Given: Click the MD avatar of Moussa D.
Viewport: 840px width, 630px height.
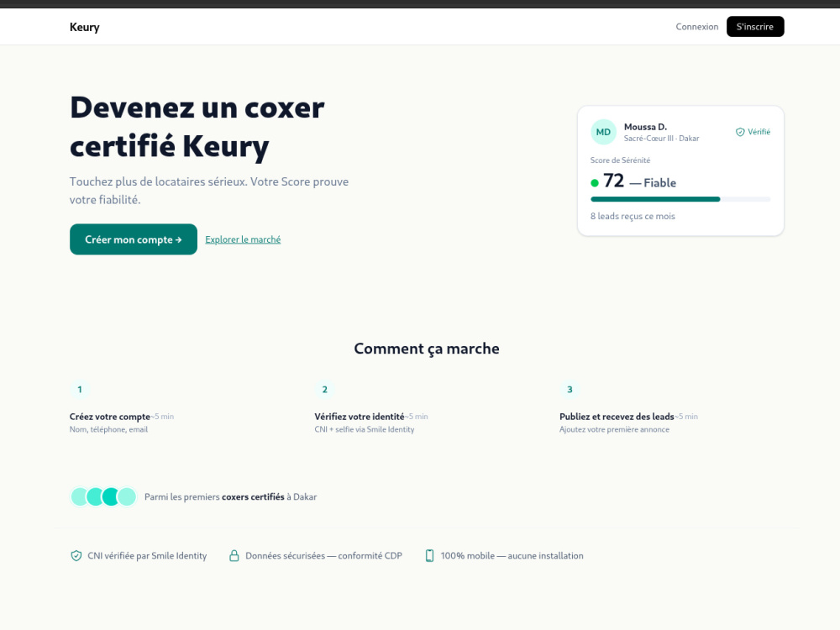Looking at the screenshot, I should coord(603,132).
